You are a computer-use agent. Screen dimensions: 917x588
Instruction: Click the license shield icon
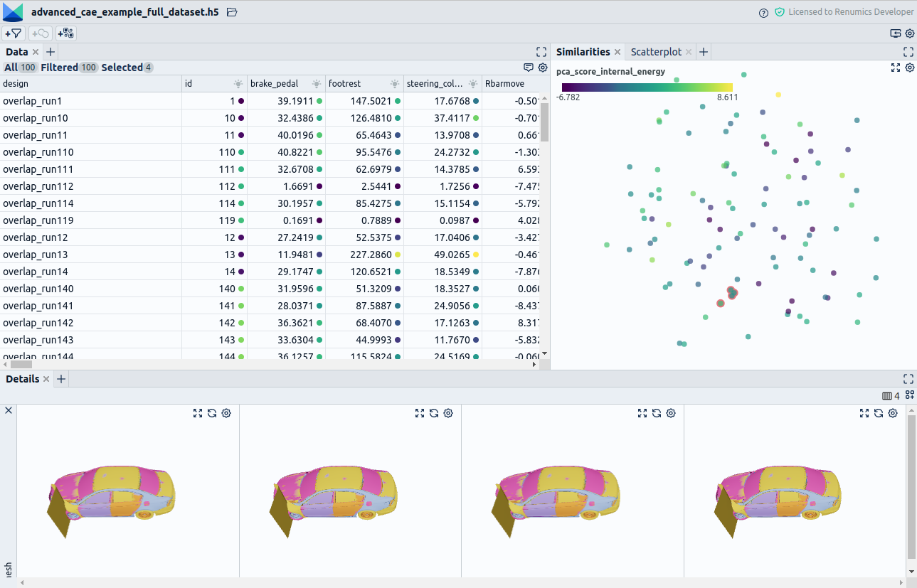tap(780, 12)
